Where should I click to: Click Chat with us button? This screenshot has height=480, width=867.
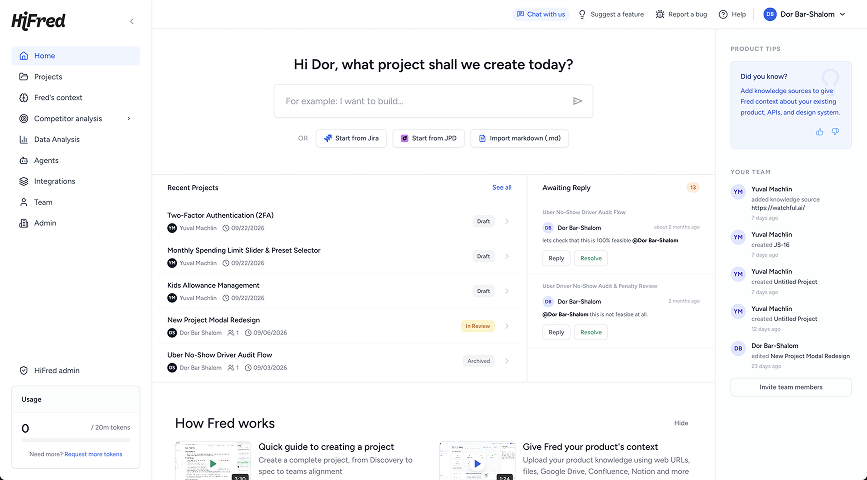coord(541,14)
